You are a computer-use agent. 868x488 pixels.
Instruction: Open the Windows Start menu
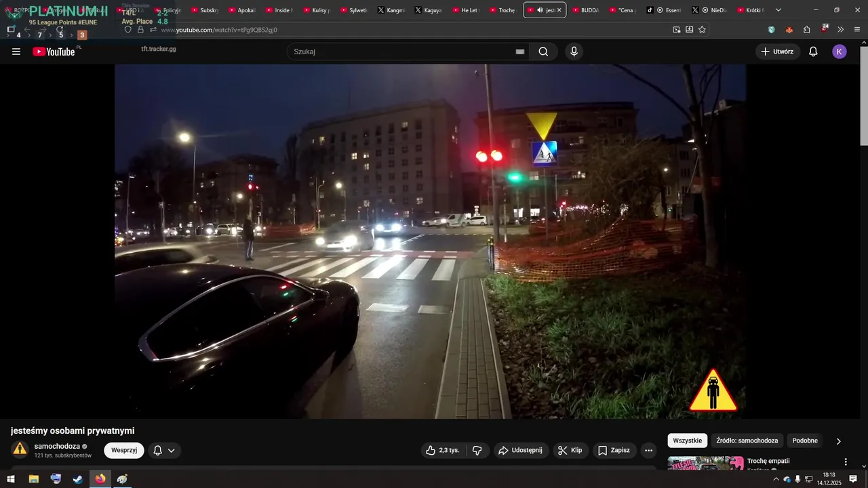[x=11, y=479]
